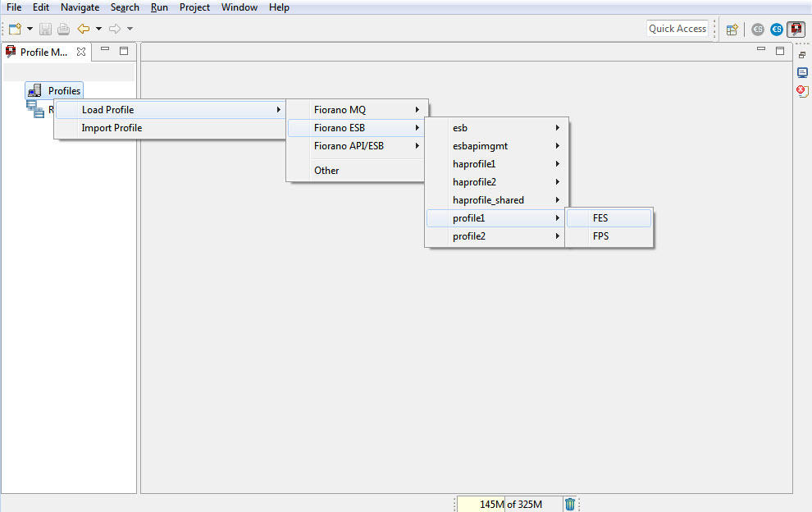The height and width of the screenshot is (512, 812).
Task: Close the Profile M... view tab
Action: pyautogui.click(x=81, y=52)
